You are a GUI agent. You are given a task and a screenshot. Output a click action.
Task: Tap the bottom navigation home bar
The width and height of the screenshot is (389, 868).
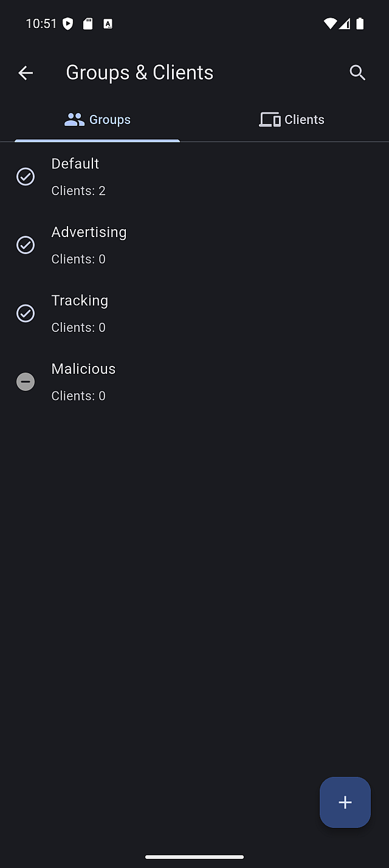[x=194, y=857]
